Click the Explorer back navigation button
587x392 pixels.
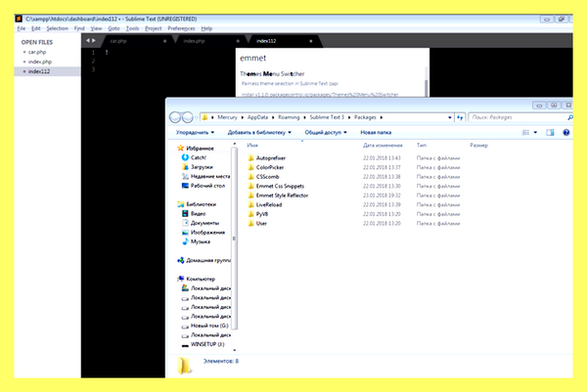pyautogui.click(x=175, y=117)
